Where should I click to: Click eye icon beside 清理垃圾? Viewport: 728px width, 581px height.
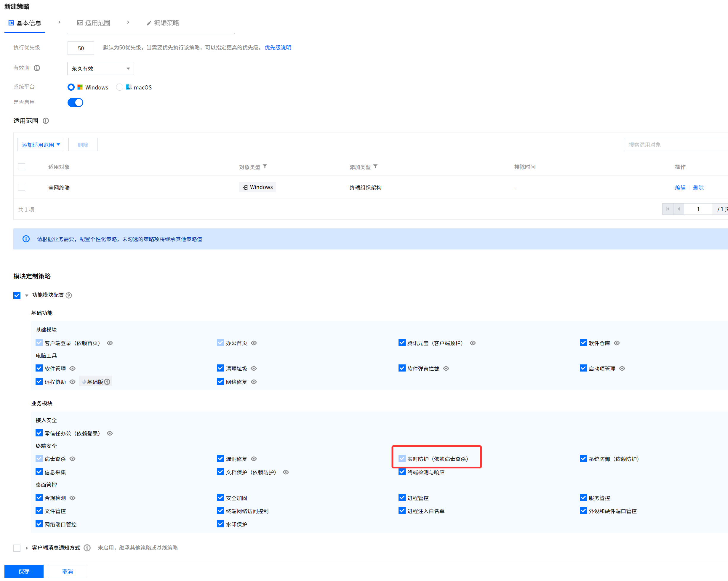[254, 368]
